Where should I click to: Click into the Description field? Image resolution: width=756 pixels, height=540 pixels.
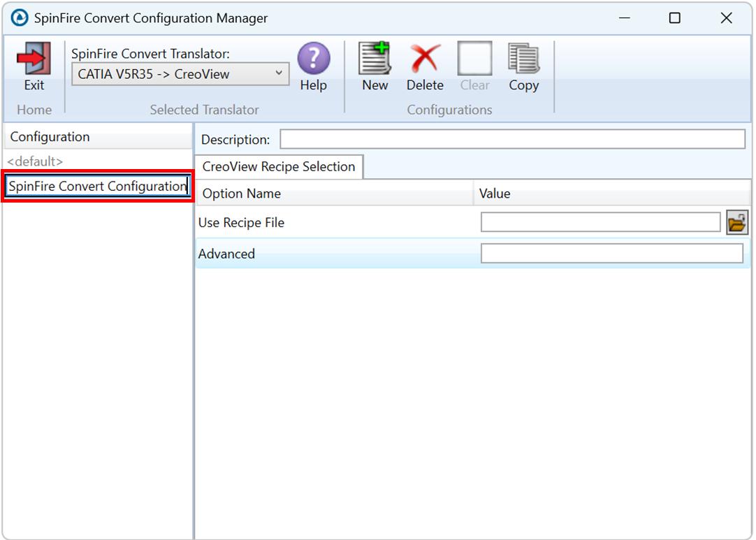click(513, 139)
